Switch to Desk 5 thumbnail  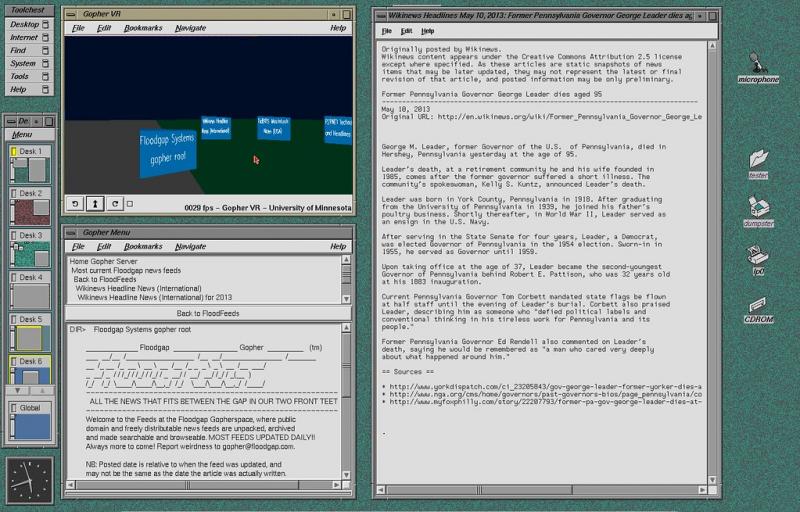(30, 332)
